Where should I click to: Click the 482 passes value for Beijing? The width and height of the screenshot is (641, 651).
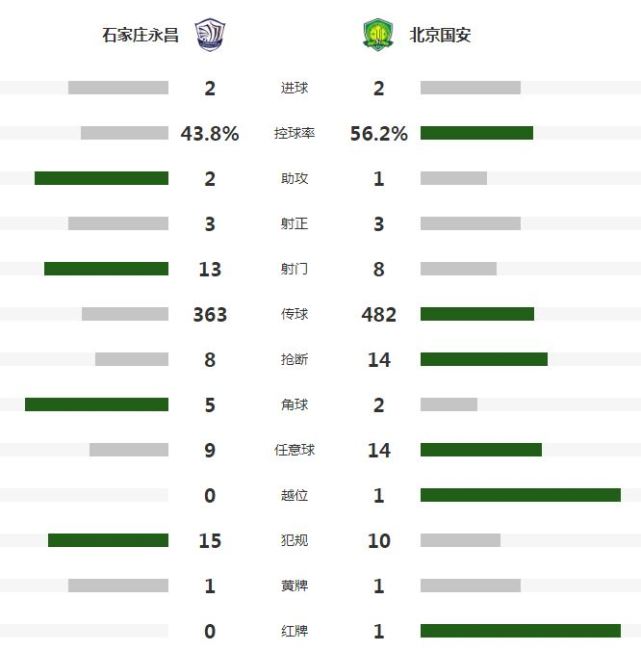379,314
